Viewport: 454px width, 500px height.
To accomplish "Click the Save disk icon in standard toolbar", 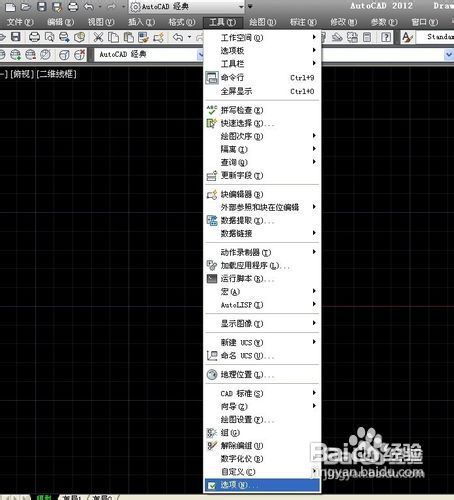I will point(16,37).
